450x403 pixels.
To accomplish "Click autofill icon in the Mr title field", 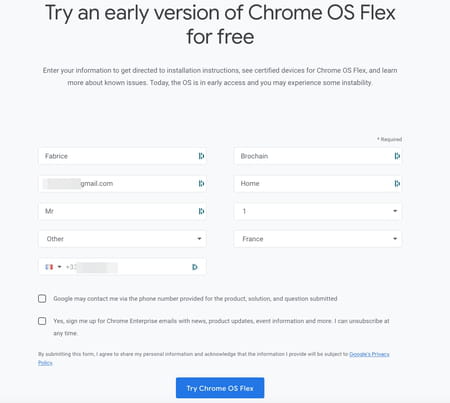I will point(201,211).
